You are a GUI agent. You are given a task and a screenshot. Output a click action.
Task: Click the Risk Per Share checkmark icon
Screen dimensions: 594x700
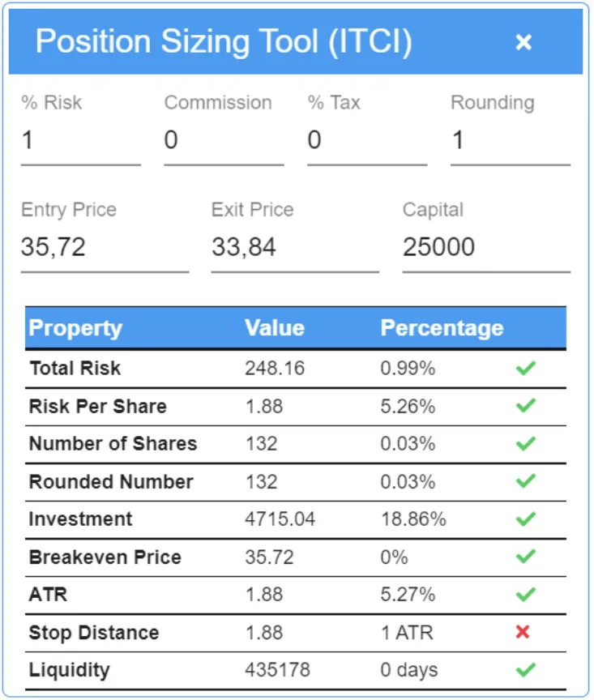[526, 406]
